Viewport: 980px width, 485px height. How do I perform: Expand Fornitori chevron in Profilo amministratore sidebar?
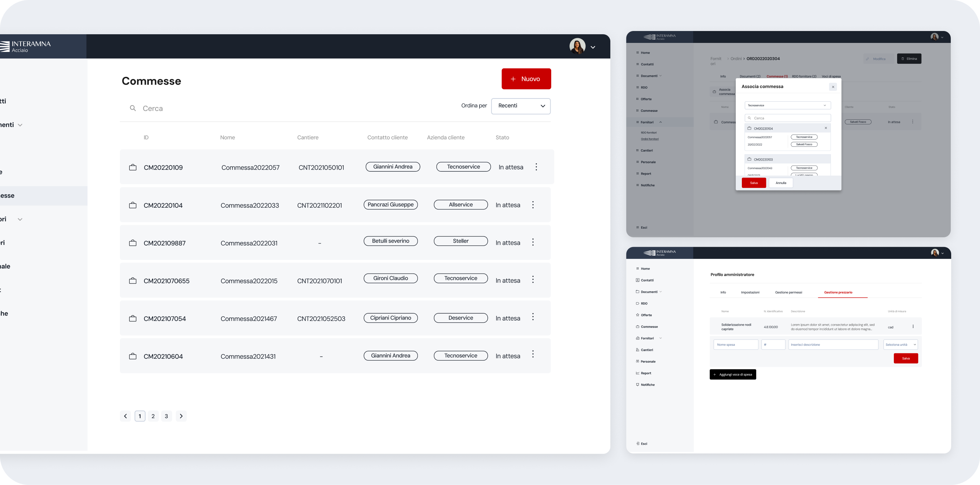pos(660,338)
